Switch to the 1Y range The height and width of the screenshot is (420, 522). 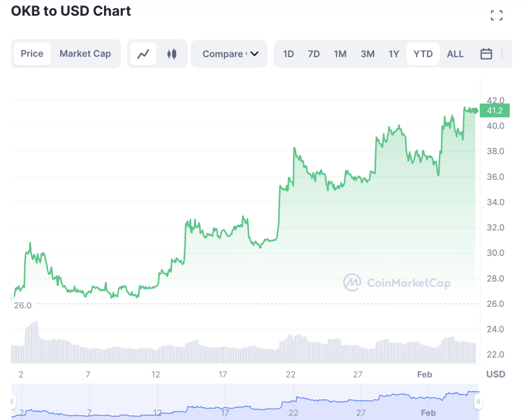394,54
